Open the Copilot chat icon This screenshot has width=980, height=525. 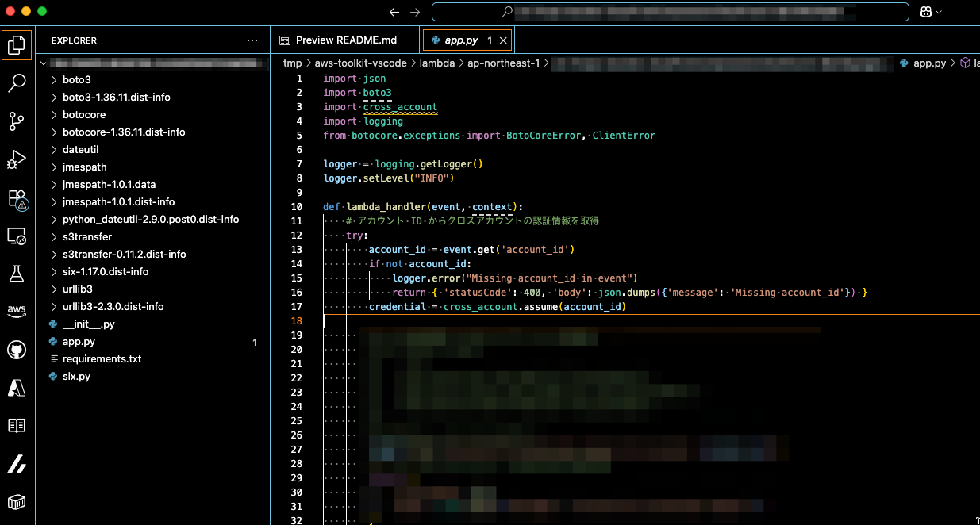point(925,12)
